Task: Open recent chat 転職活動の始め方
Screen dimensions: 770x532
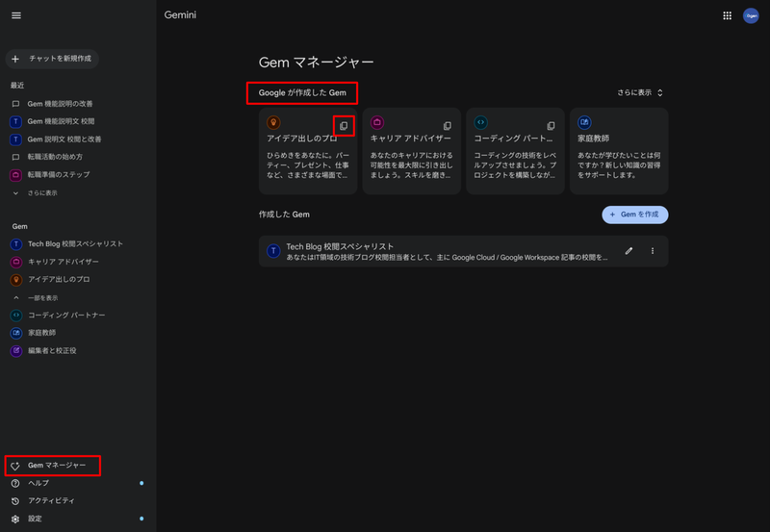Action: (x=55, y=157)
